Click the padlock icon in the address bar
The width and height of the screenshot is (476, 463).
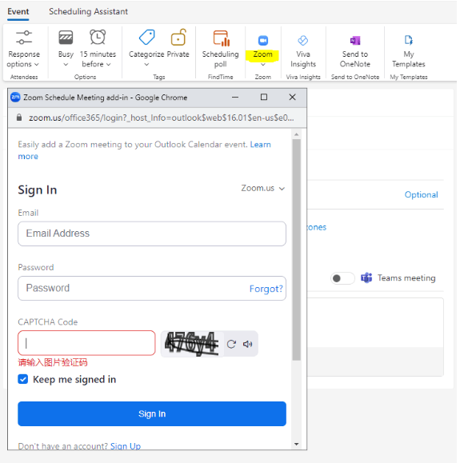(19, 118)
